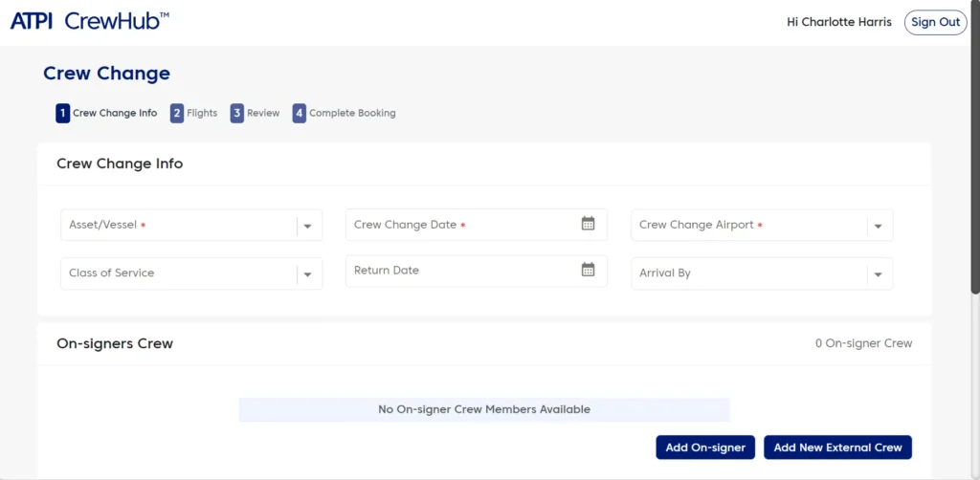
Task: Go to the Complete Booking step
Action: coord(352,113)
